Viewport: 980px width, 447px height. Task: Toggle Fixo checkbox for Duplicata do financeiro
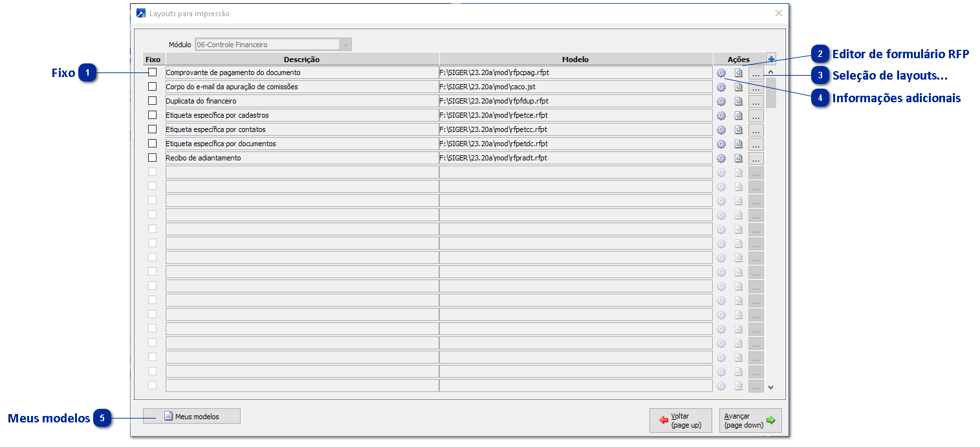point(153,100)
